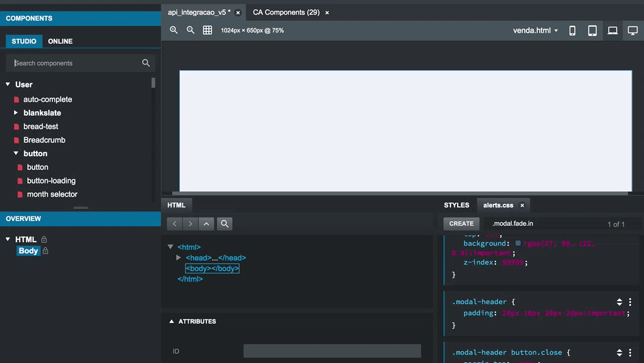
Task: Click the lock icon next to Body
Action: [x=45, y=250]
